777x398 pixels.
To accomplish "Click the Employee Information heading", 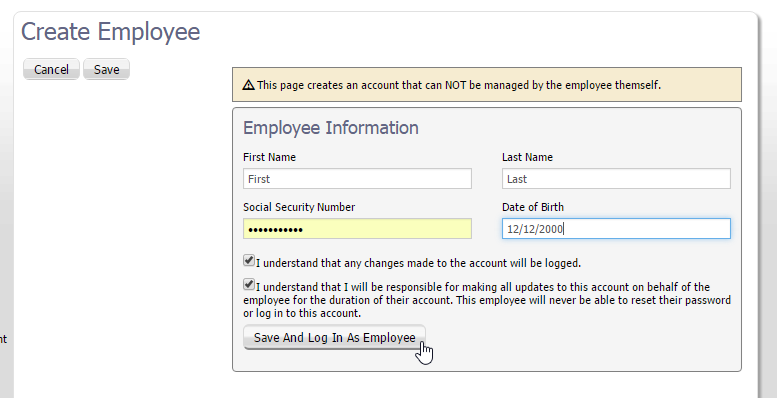I will pos(331,128).
